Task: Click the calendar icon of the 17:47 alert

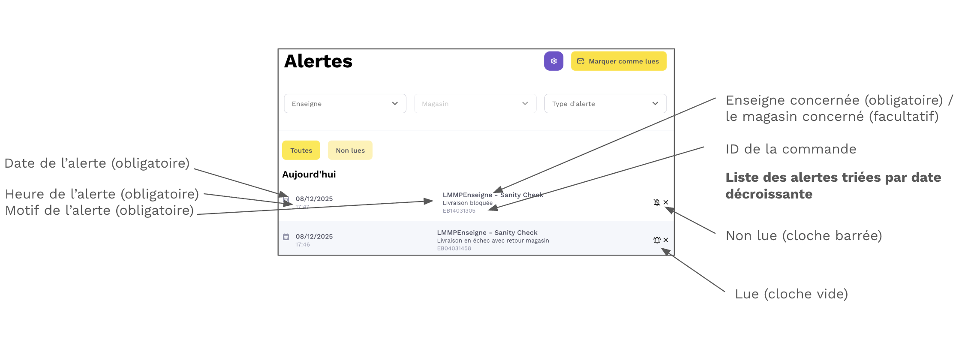Action: click(286, 199)
